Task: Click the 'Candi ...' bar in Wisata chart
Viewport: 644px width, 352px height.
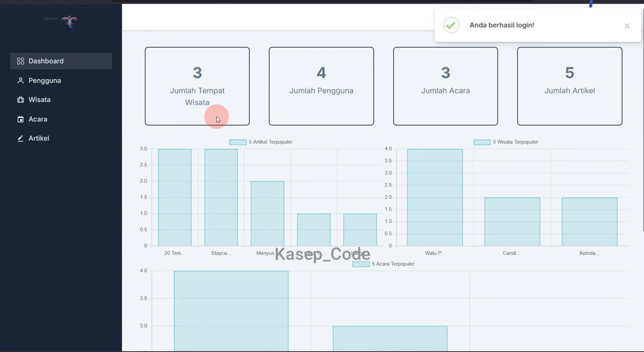Action: 512,222
